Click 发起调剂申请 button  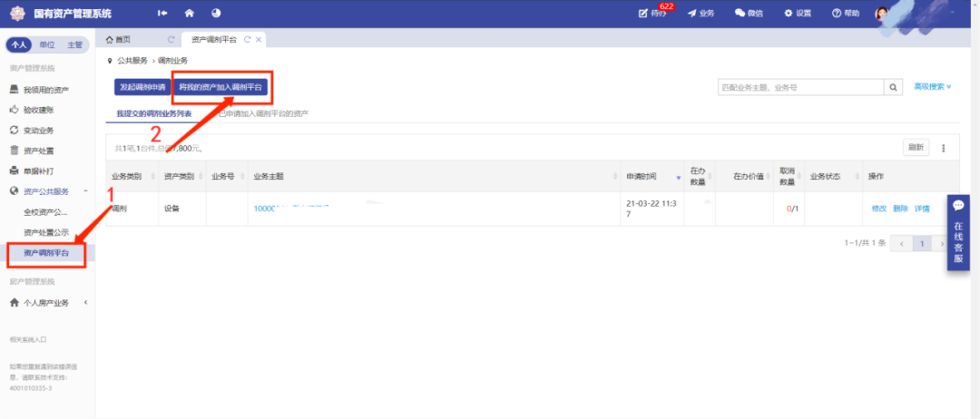click(x=141, y=87)
